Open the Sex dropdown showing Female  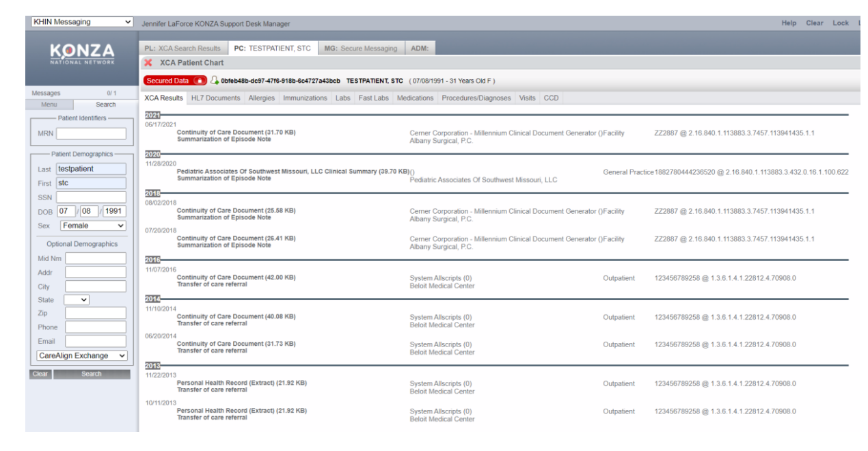click(x=93, y=225)
